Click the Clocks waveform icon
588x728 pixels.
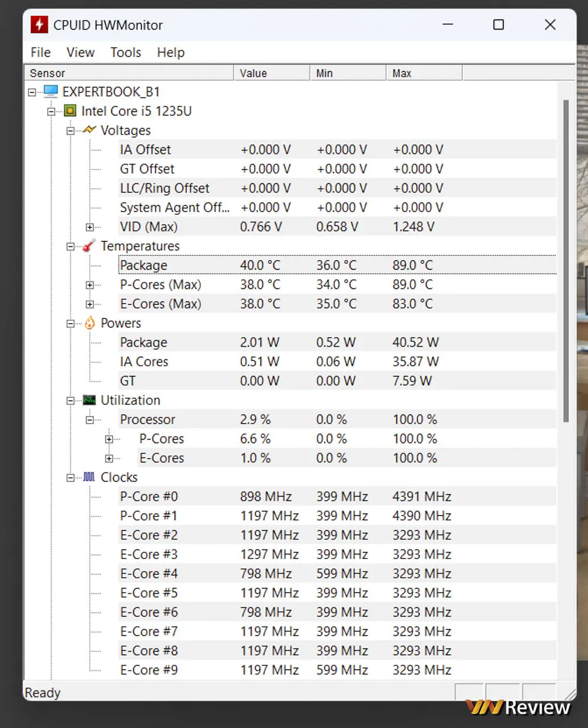[89, 477]
